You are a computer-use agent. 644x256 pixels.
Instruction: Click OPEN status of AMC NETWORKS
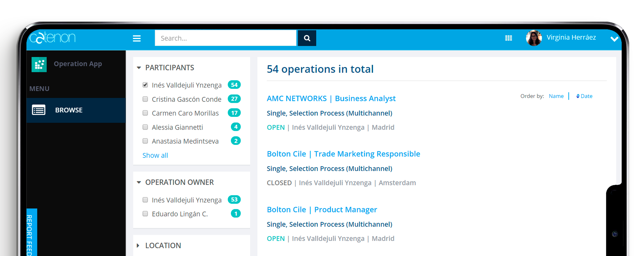pos(276,127)
